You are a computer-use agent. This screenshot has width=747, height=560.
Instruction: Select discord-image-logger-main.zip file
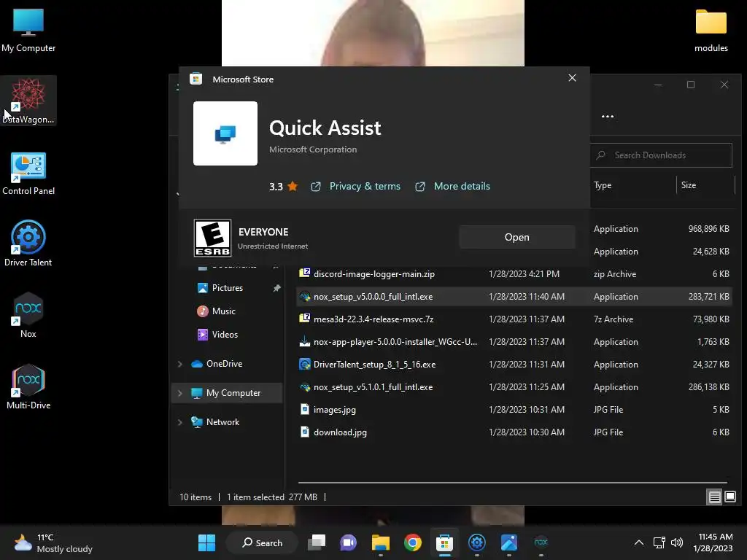point(374,274)
